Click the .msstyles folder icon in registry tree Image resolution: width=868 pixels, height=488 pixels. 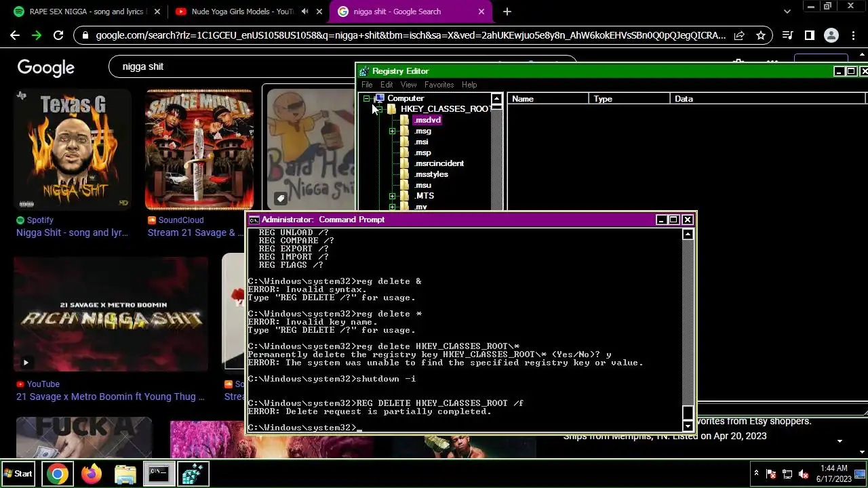(404, 174)
